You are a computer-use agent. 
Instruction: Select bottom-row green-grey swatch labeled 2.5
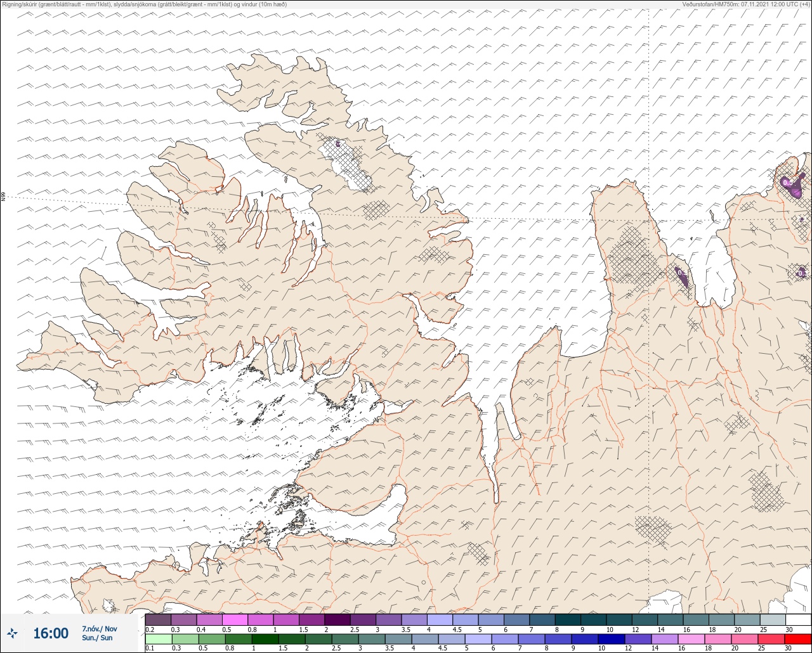pyautogui.click(x=345, y=638)
